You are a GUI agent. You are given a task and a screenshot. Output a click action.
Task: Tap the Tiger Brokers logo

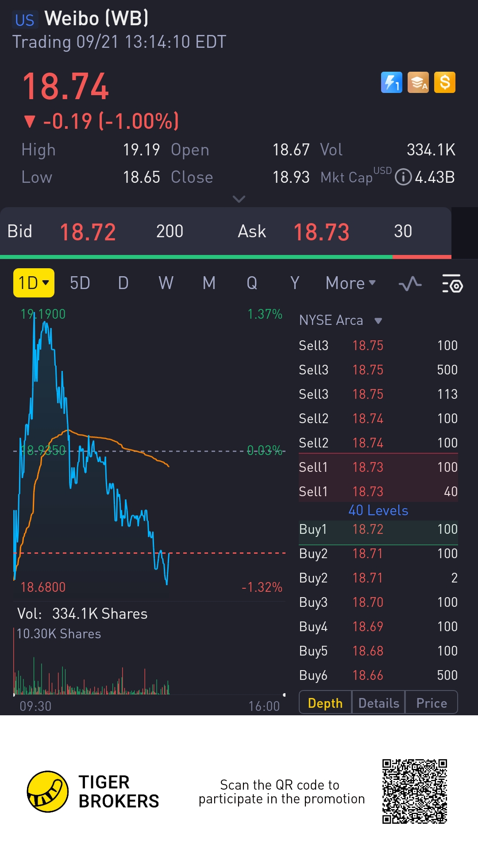(93, 791)
